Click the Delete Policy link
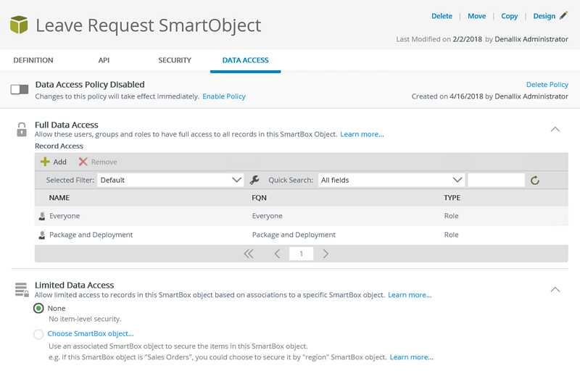Image resolution: width=580 pixels, height=392 pixels. coord(547,85)
